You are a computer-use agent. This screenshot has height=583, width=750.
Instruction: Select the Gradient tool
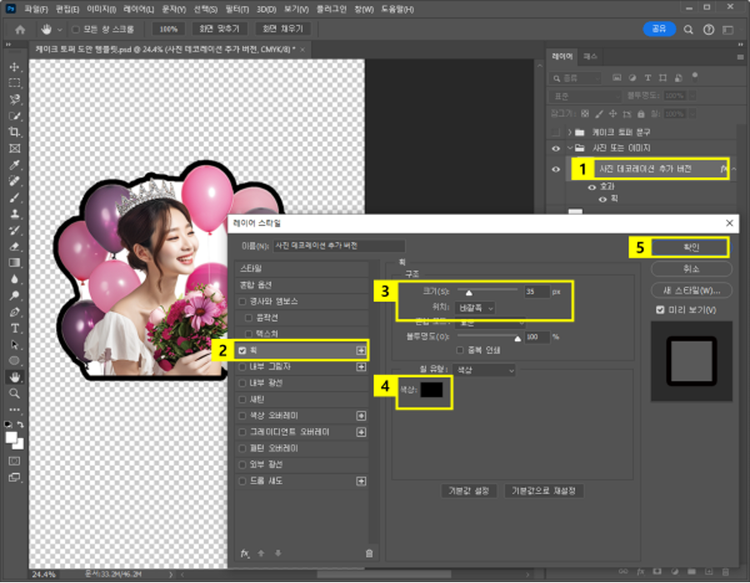click(14, 263)
